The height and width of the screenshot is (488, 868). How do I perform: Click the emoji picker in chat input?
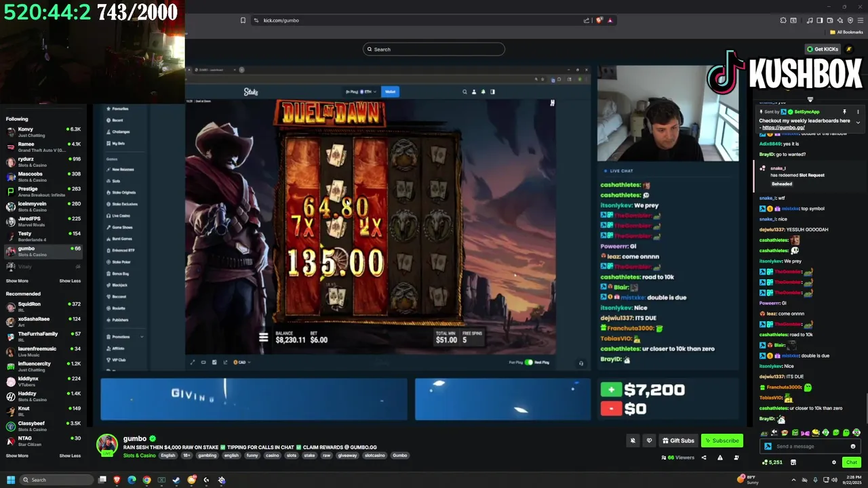coord(852,446)
